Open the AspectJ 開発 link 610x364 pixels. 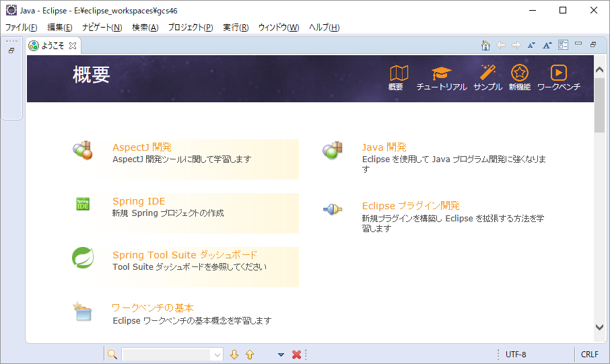(x=142, y=147)
